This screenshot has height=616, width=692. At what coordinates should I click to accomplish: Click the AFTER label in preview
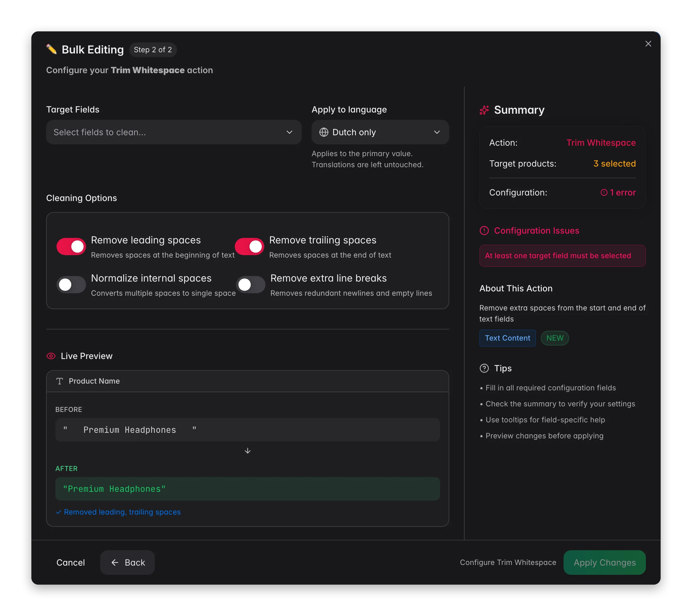coord(66,468)
